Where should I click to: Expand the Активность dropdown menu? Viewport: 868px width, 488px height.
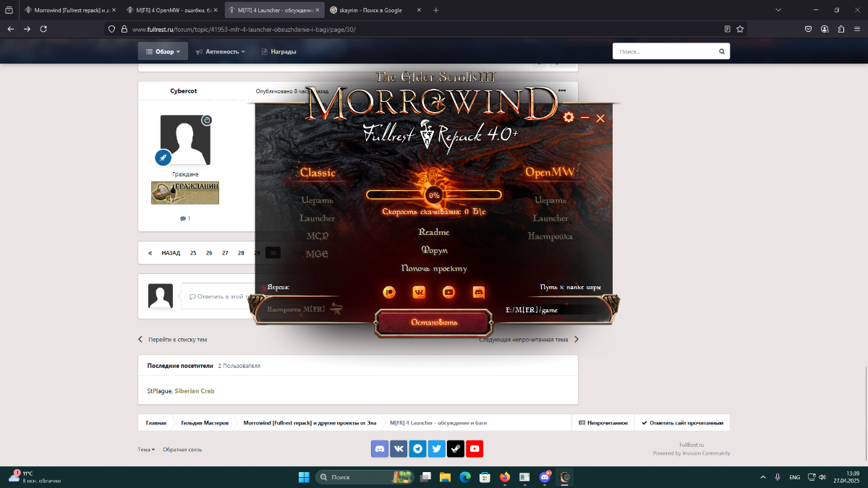coord(221,52)
